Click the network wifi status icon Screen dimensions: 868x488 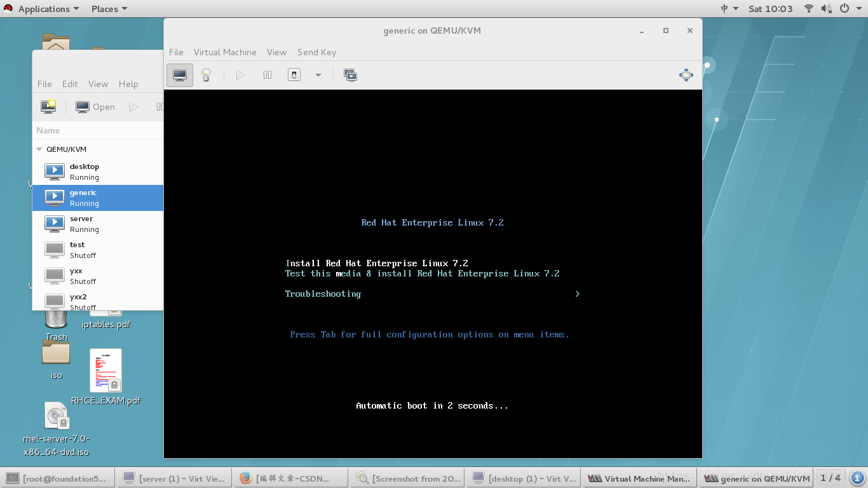[809, 9]
